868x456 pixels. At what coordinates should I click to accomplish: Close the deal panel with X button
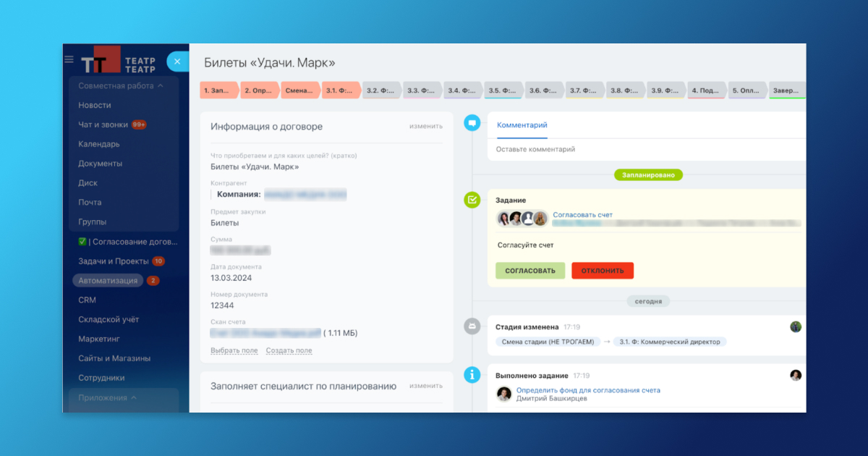coord(177,62)
